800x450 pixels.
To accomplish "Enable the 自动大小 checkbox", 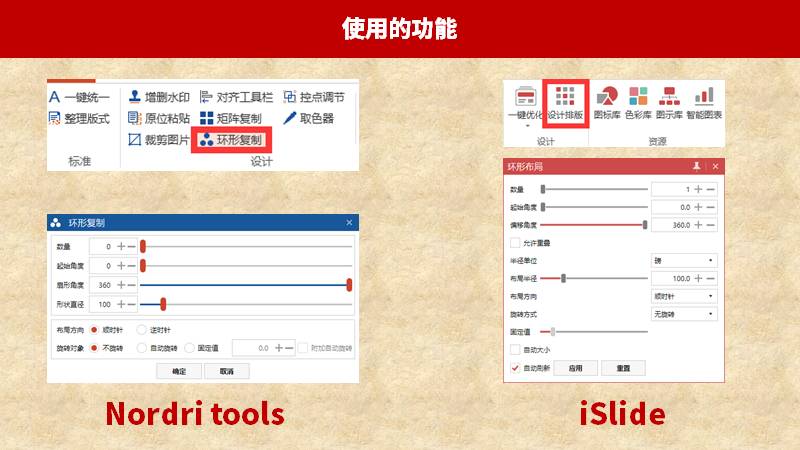I will click(515, 350).
